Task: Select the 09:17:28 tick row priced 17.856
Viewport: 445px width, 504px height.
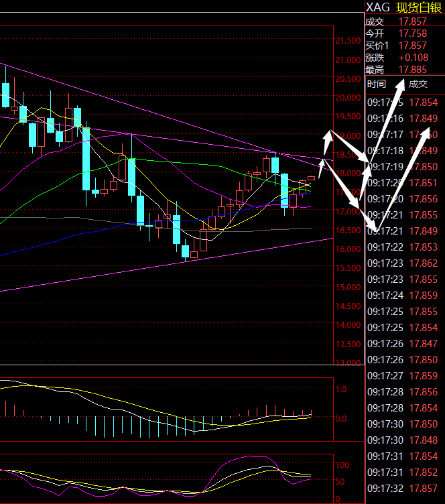Action: coord(403,391)
